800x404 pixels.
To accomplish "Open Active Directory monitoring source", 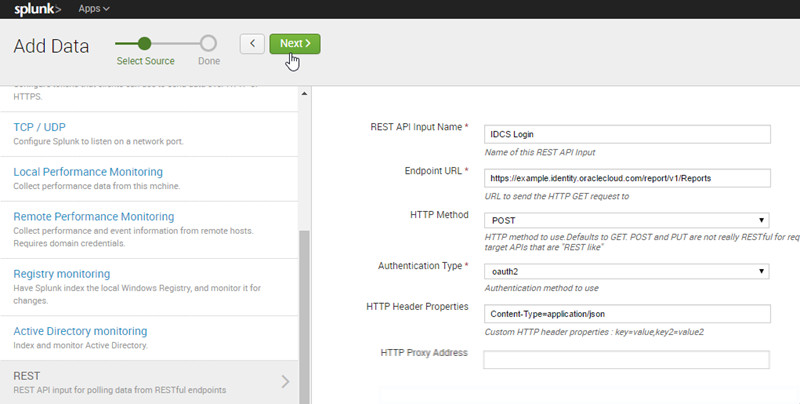I will pos(80,331).
